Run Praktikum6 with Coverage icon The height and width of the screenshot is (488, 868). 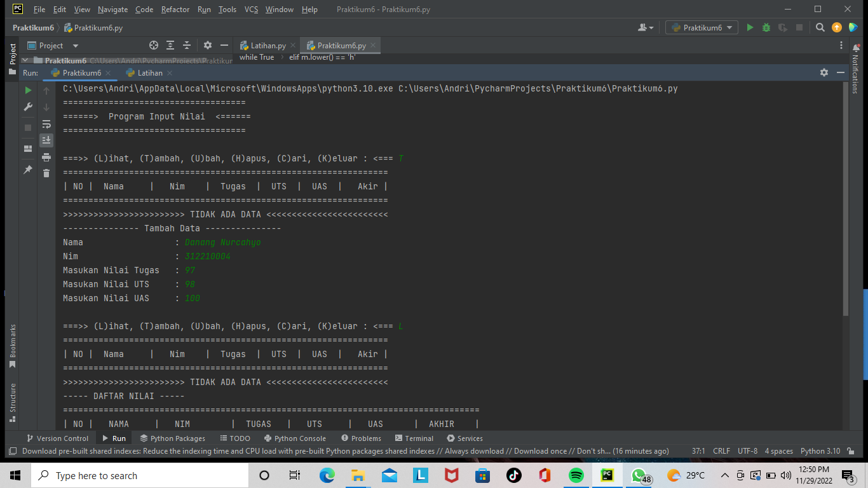click(783, 27)
